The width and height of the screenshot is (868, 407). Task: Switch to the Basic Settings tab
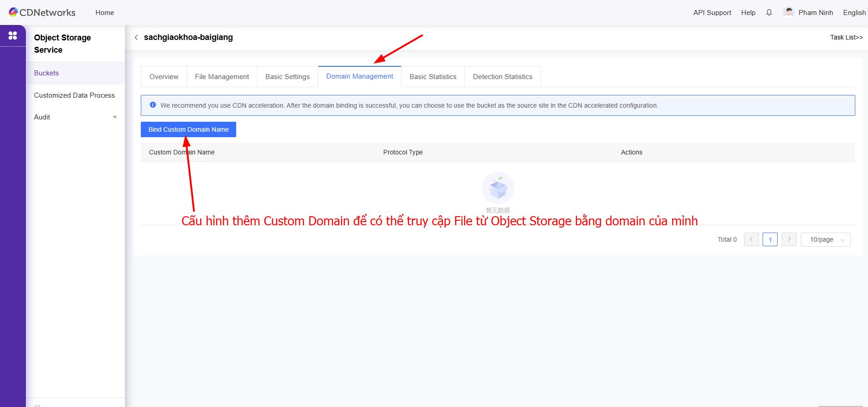tap(288, 77)
